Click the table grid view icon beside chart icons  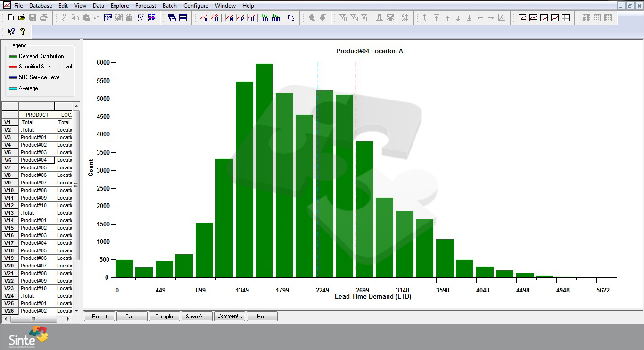(x=566, y=18)
